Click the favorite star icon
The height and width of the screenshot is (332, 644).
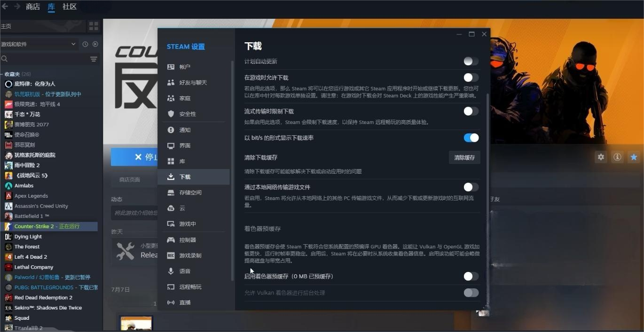click(634, 157)
